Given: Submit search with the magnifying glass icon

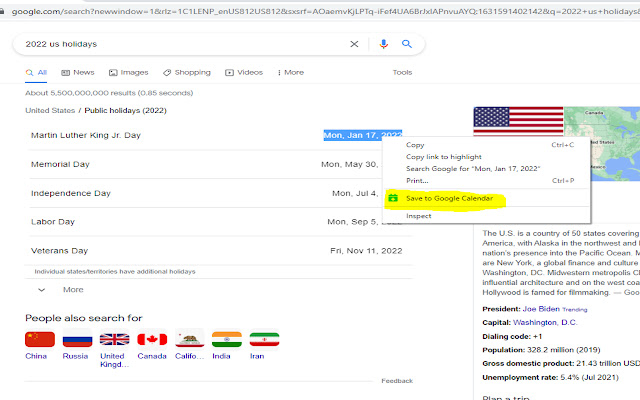Looking at the screenshot, I should 407,44.
